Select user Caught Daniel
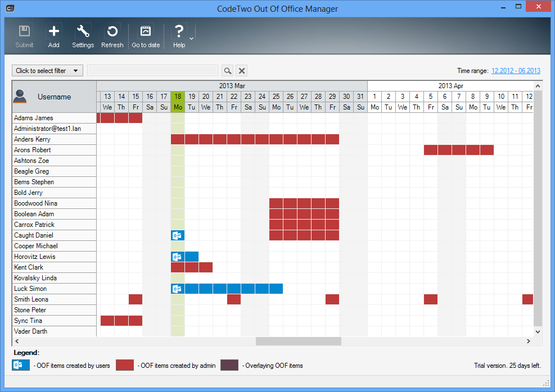Viewport: 555px width, 392px height. click(x=54, y=235)
